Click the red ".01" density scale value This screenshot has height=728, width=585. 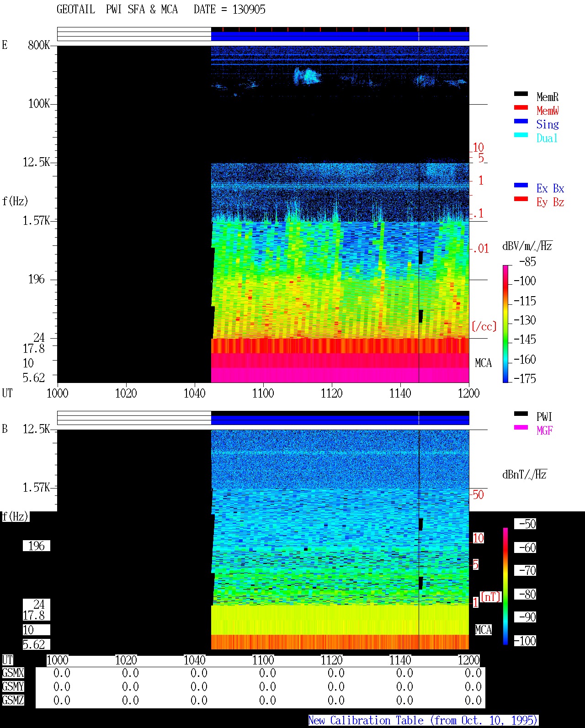481,249
